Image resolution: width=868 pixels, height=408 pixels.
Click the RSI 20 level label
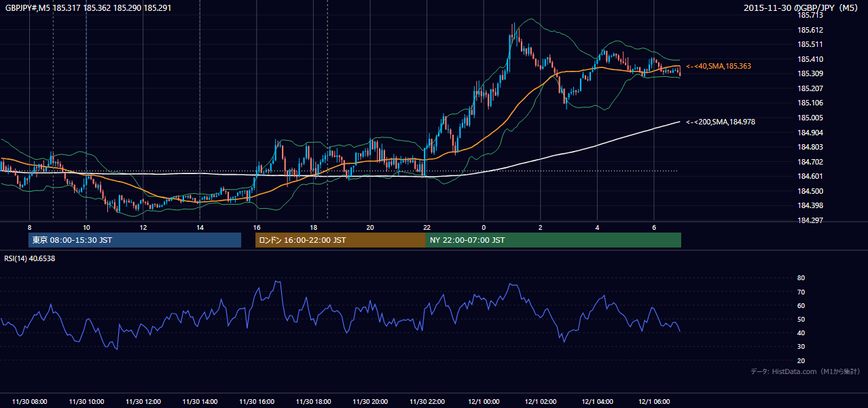pyautogui.click(x=801, y=360)
